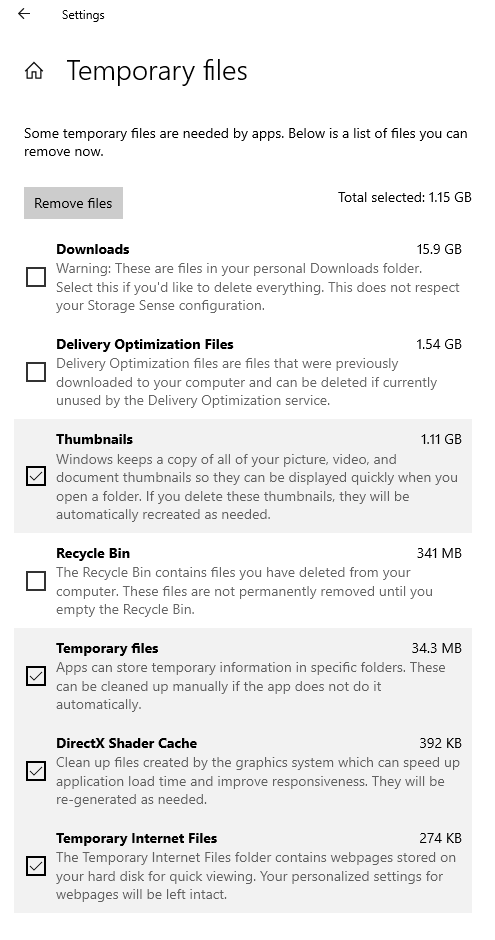The height and width of the screenshot is (940, 495).
Task: Click the Total selected 1.15 GB text
Action: point(405,197)
